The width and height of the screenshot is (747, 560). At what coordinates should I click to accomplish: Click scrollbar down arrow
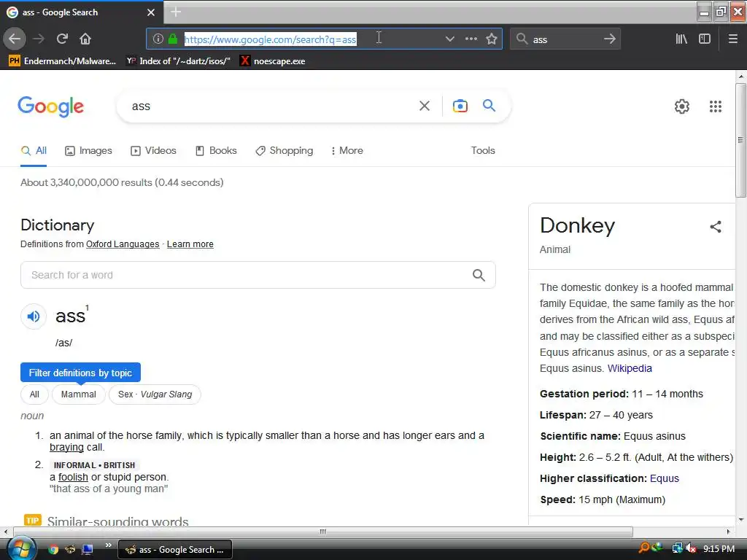[741, 519]
